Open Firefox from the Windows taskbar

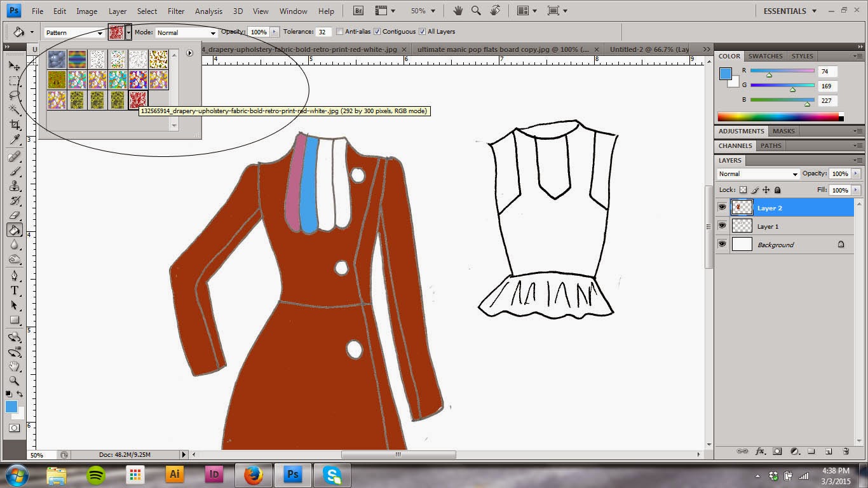(254, 475)
